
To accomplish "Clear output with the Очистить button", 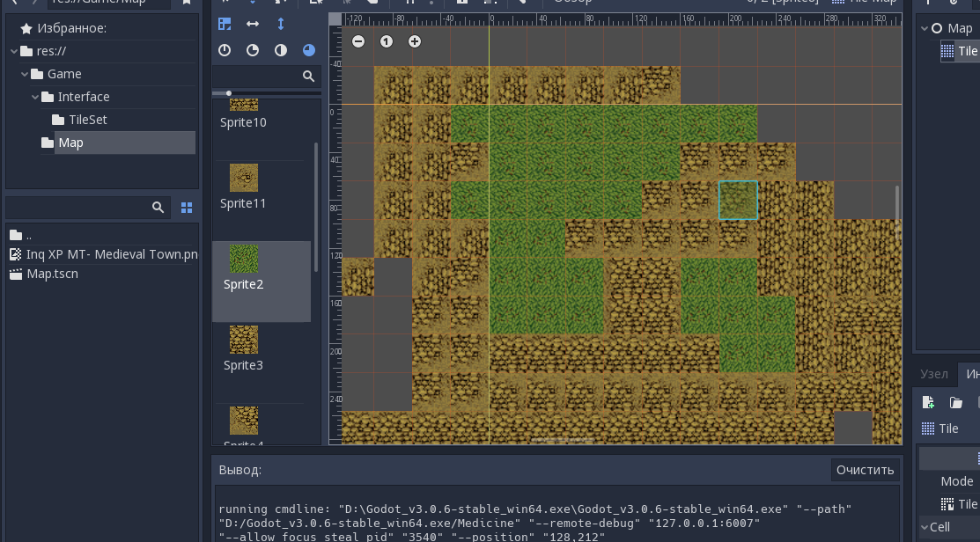I will point(865,470).
